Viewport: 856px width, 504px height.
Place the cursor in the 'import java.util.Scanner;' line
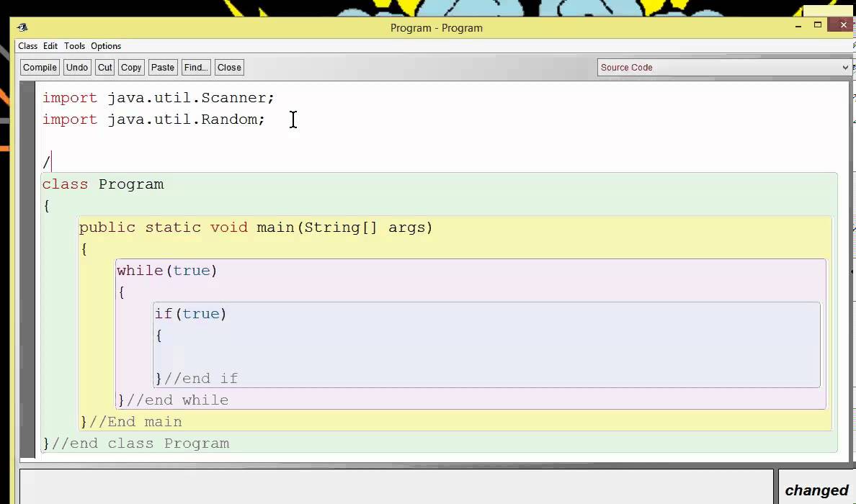point(159,98)
